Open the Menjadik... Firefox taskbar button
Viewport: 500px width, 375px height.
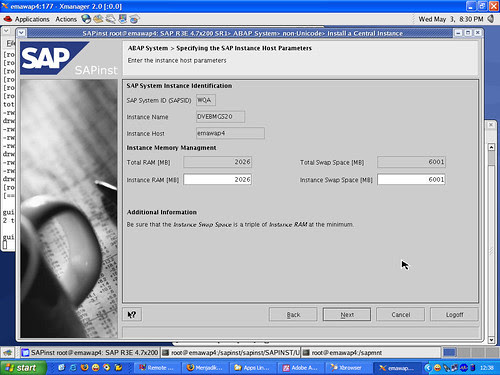point(205,368)
